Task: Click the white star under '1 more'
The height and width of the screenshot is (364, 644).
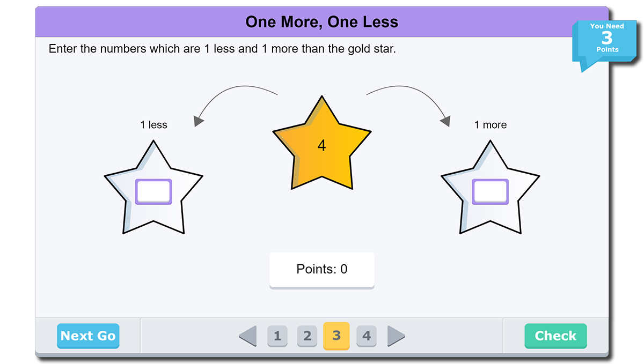Action: [490, 214]
